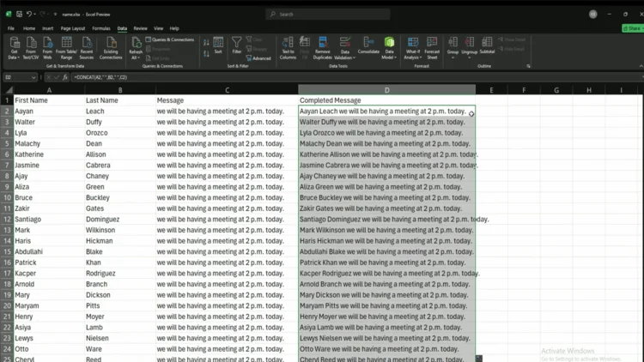
Task: Click in the Search box
Action: pos(328,15)
